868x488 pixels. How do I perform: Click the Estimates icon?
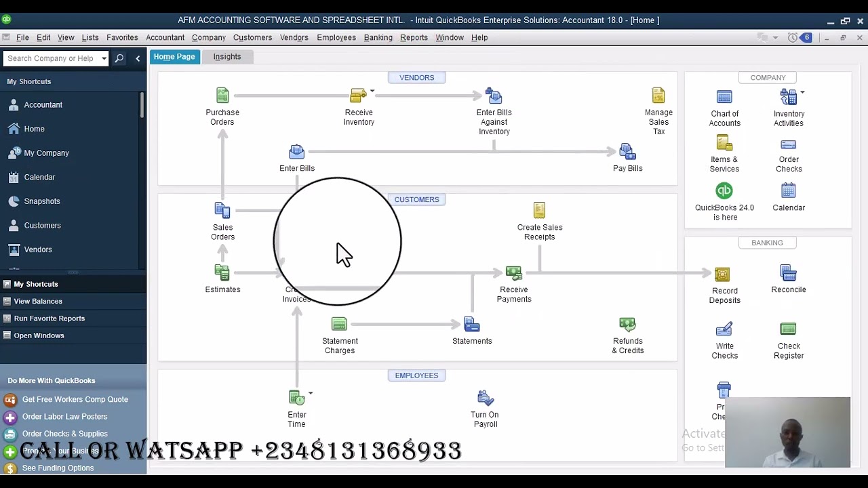pyautogui.click(x=222, y=272)
